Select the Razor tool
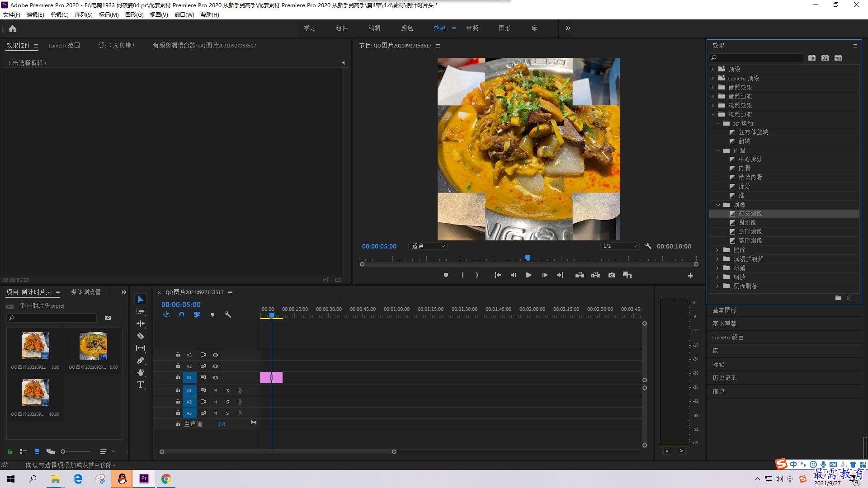This screenshot has height=488, width=868. point(141,336)
